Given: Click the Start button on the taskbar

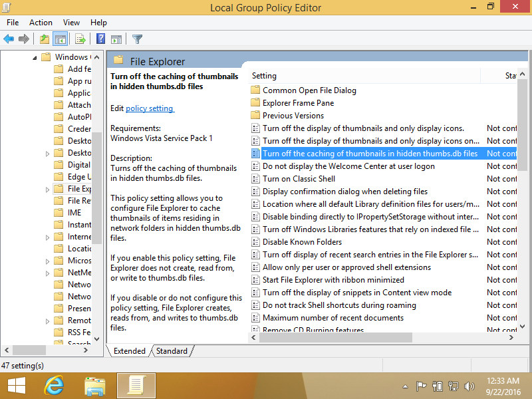Looking at the screenshot, I should point(16,386).
